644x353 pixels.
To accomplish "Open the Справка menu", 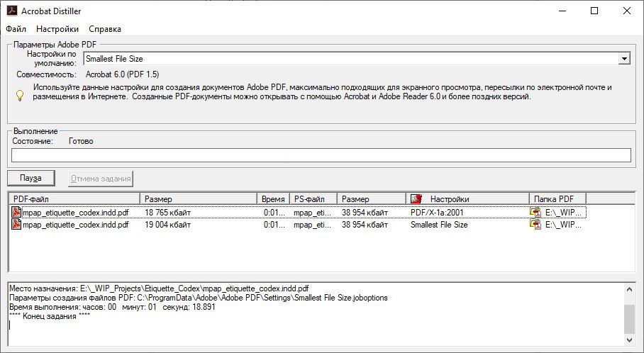I will pos(105,29).
